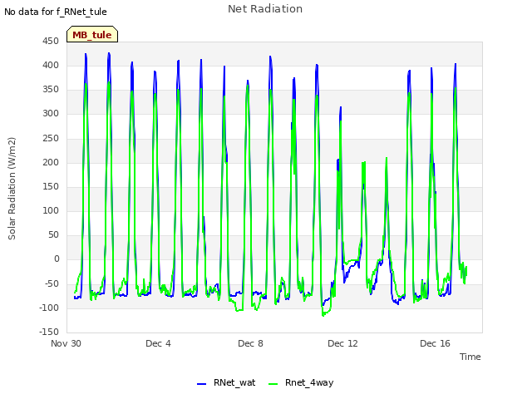Click the 0 y-axis tick label
This screenshot has width=532, height=399.
[x=57, y=259]
